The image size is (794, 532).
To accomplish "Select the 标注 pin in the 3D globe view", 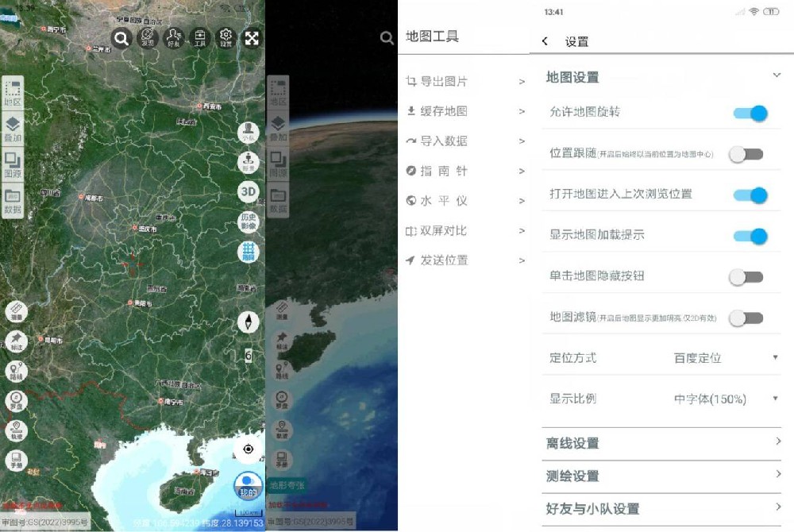I will [x=282, y=341].
